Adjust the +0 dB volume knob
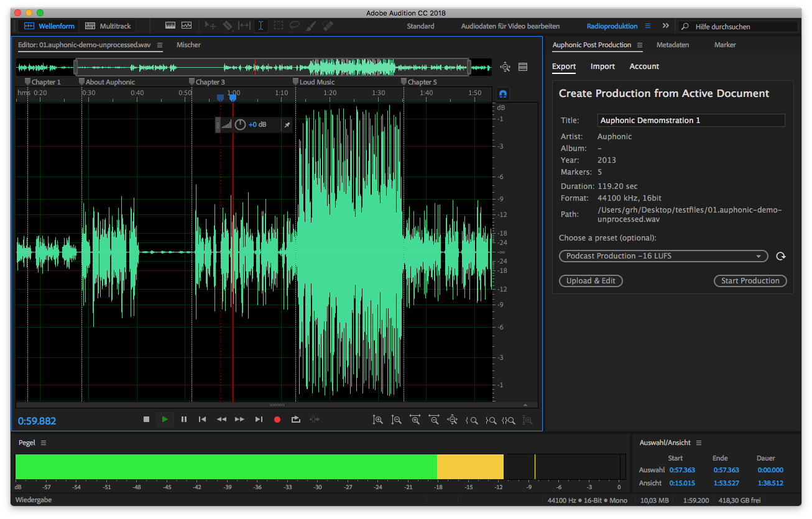 point(239,124)
